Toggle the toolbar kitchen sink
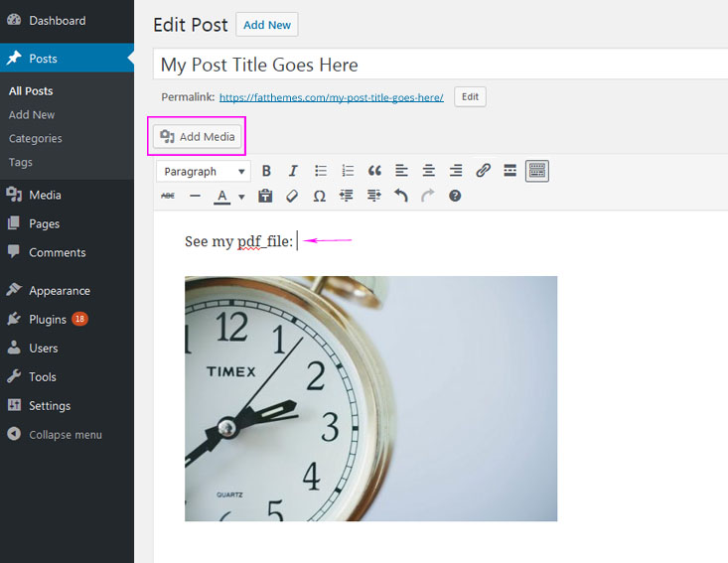Viewport: 728px width, 563px height. tap(537, 171)
